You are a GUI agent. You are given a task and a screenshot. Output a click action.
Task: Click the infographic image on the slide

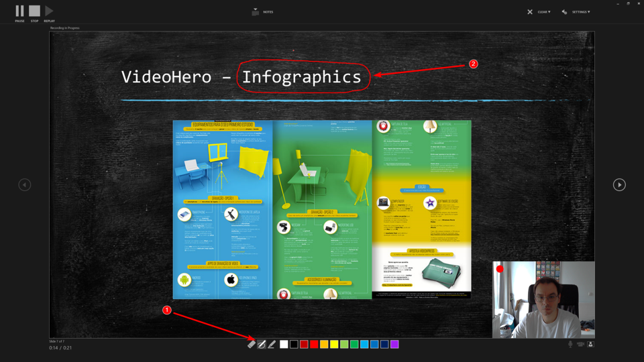point(322,209)
